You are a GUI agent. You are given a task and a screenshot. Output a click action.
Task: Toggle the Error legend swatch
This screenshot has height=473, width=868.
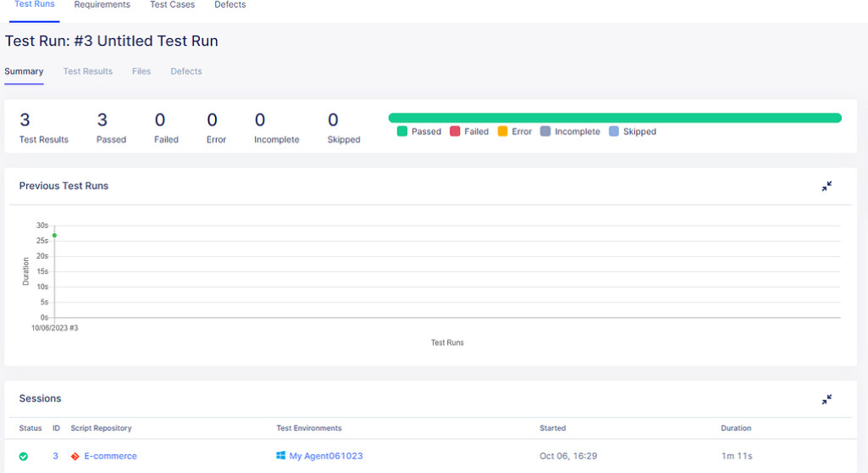pyautogui.click(x=503, y=131)
